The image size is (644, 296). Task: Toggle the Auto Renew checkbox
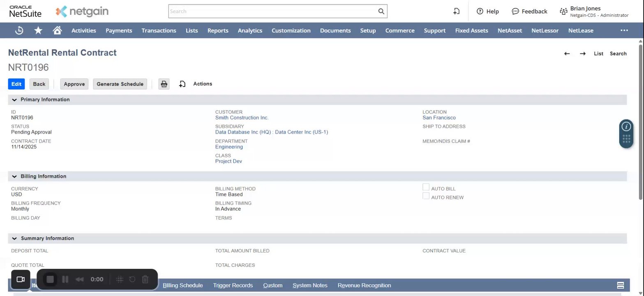point(426,196)
